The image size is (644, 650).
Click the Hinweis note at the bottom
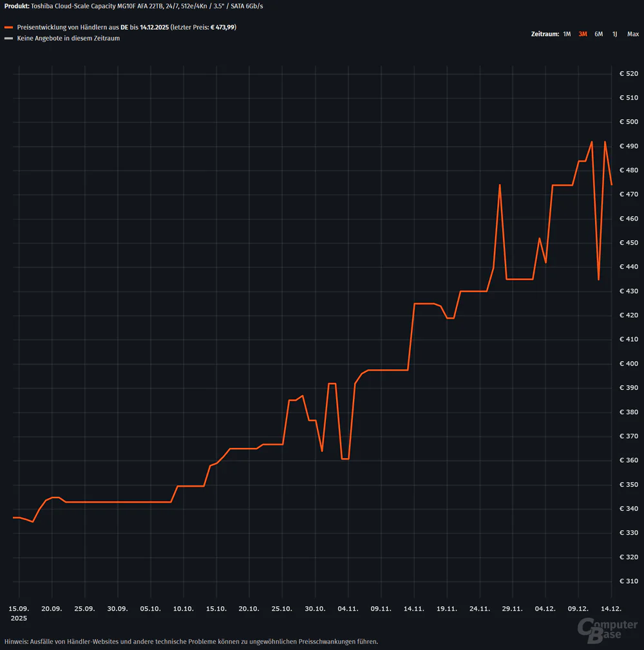[x=191, y=642]
